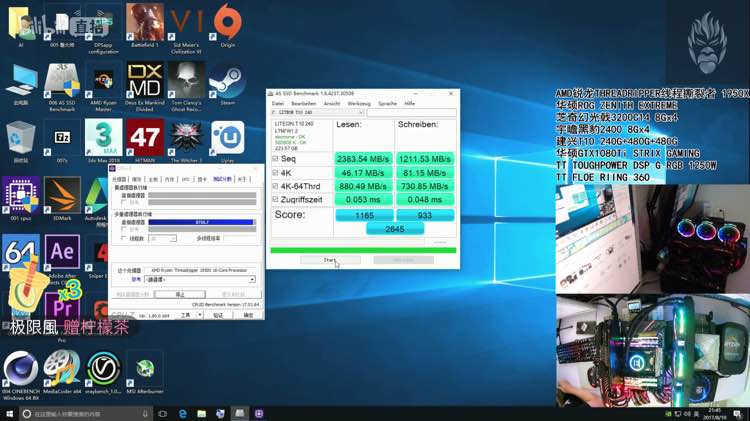Launch the Adobe After Effects shortcut
Viewport: 750px width, 421px height.
tap(62, 258)
